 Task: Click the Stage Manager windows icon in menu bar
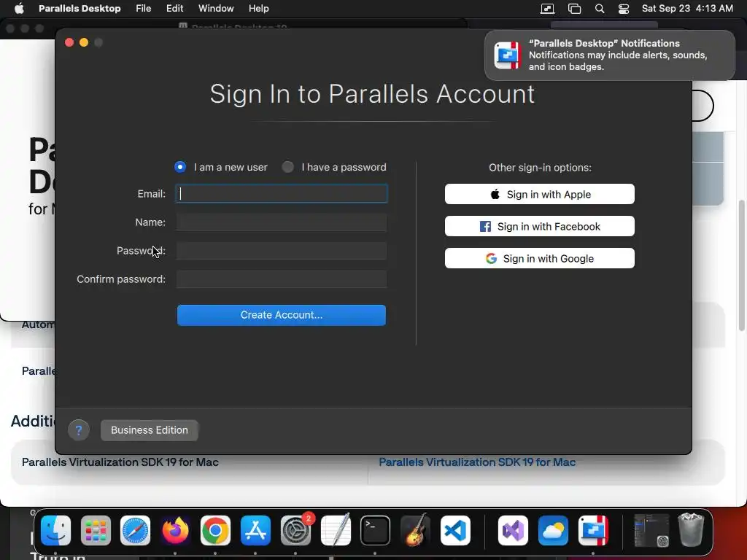click(575, 9)
